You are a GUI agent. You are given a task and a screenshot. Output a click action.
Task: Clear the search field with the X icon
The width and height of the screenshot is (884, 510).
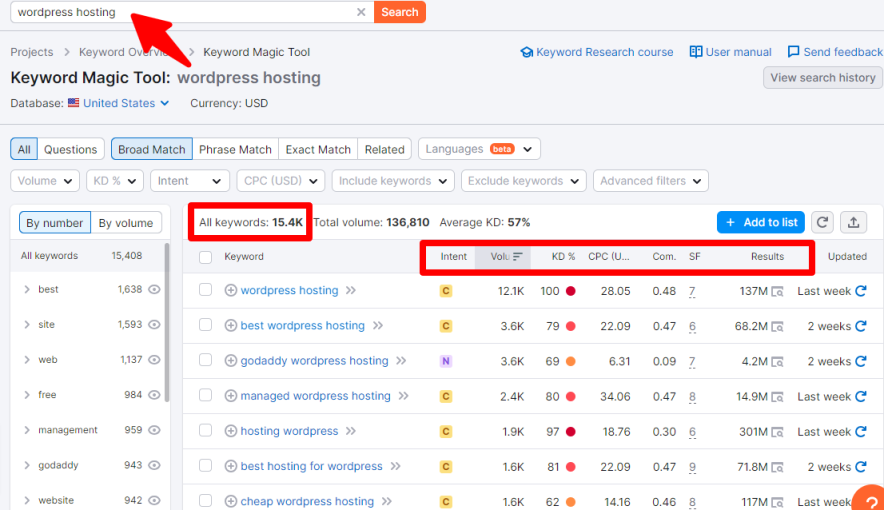coord(361,12)
